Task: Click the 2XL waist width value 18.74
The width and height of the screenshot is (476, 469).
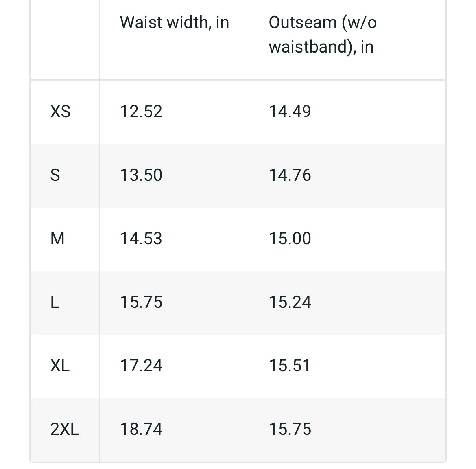Action: point(141,429)
